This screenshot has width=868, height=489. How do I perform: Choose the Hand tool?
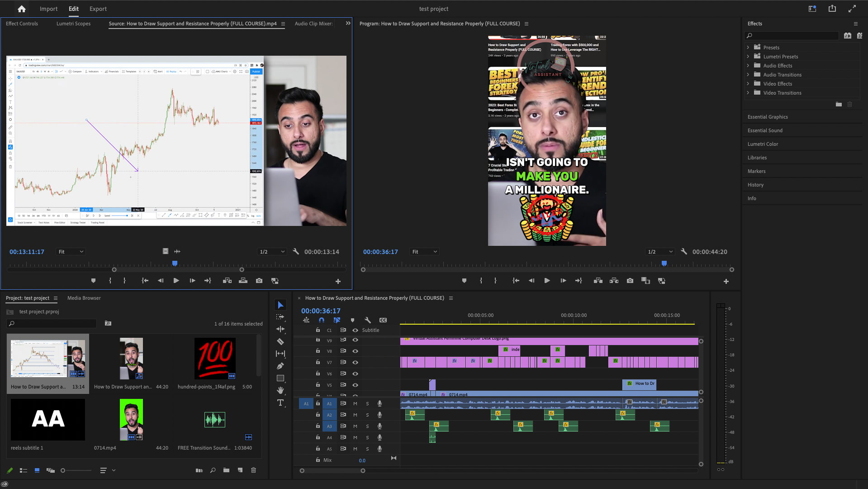(x=280, y=390)
